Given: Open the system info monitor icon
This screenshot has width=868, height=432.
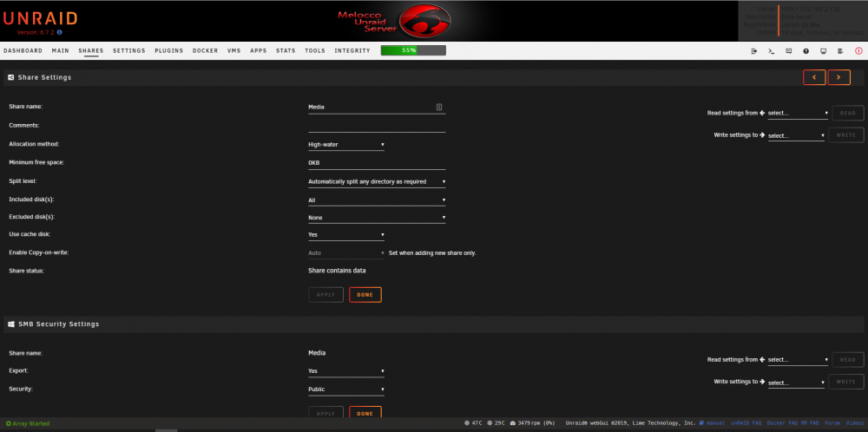Looking at the screenshot, I should 823,51.
